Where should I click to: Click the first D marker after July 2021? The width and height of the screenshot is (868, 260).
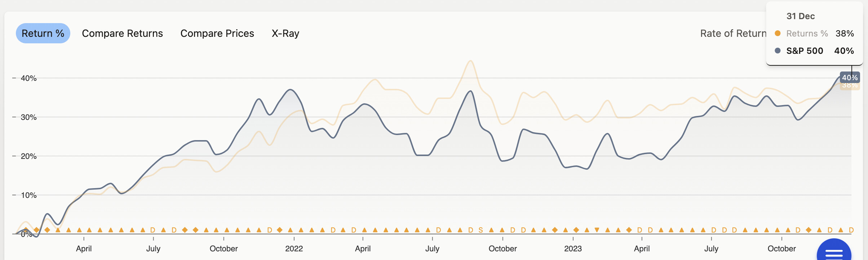174,230
